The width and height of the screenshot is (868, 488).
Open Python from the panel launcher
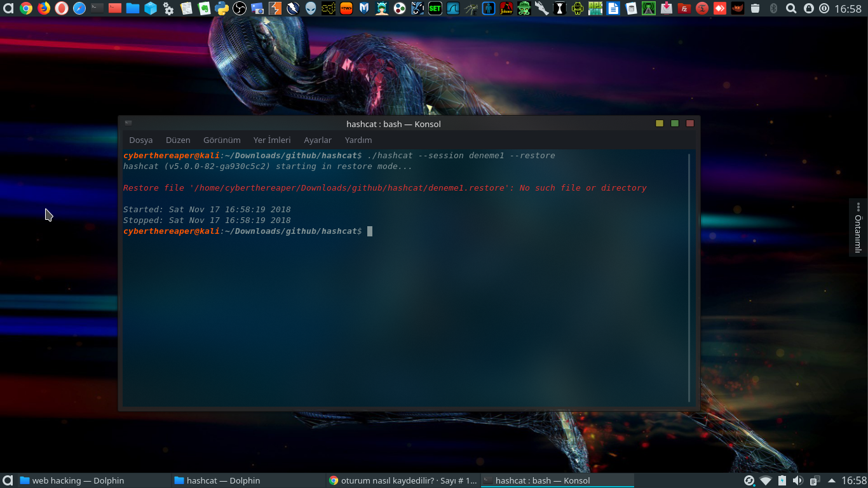[x=222, y=9]
